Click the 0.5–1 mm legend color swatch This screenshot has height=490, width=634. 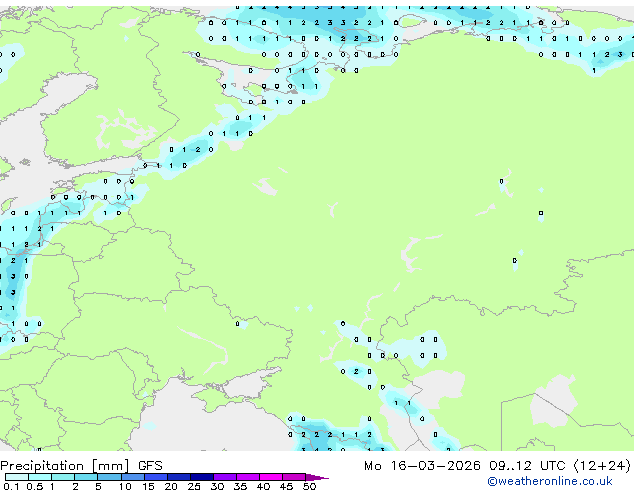40,477
